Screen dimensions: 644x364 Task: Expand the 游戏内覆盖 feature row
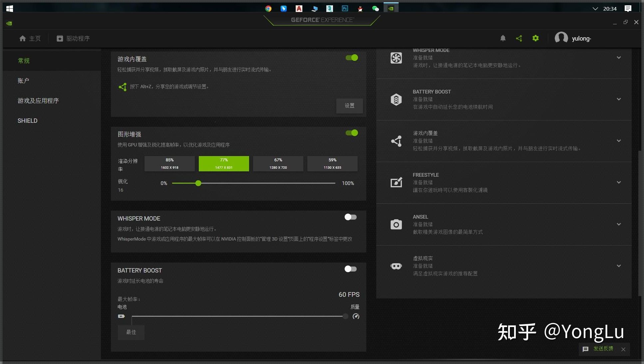click(619, 141)
